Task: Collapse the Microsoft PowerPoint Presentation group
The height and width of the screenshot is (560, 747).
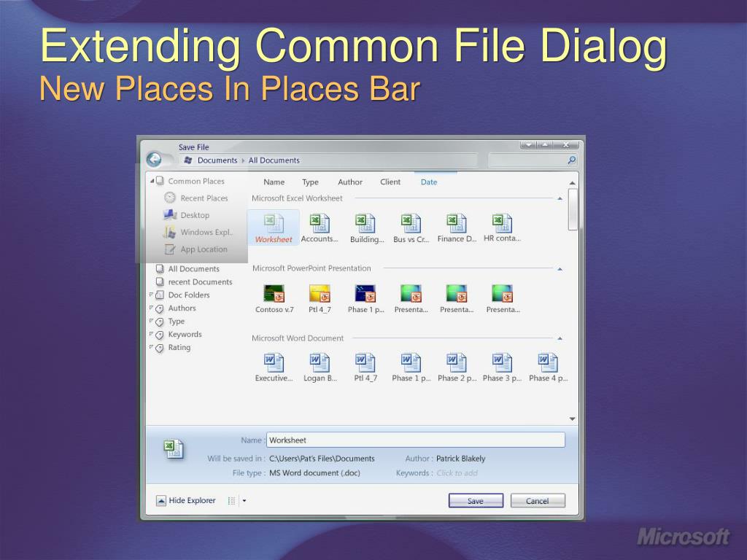Action: [560, 269]
